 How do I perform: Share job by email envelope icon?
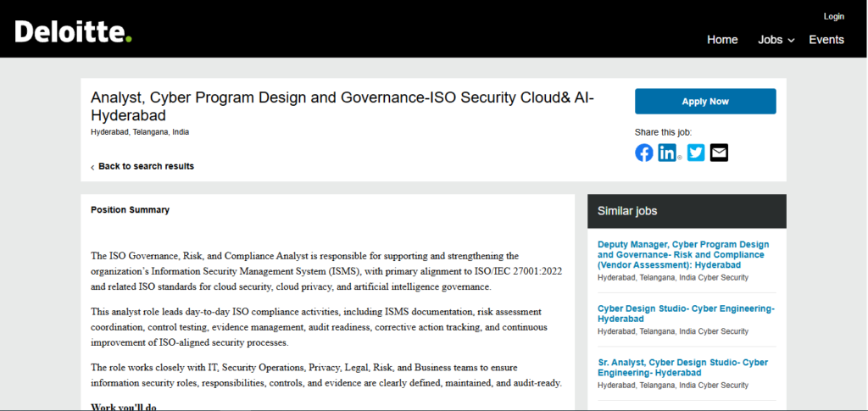point(719,153)
